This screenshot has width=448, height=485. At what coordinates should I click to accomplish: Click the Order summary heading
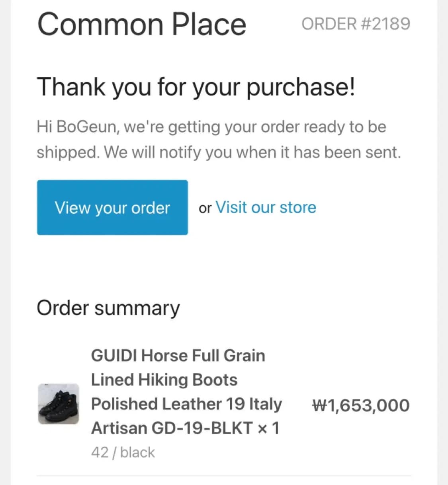click(x=108, y=308)
